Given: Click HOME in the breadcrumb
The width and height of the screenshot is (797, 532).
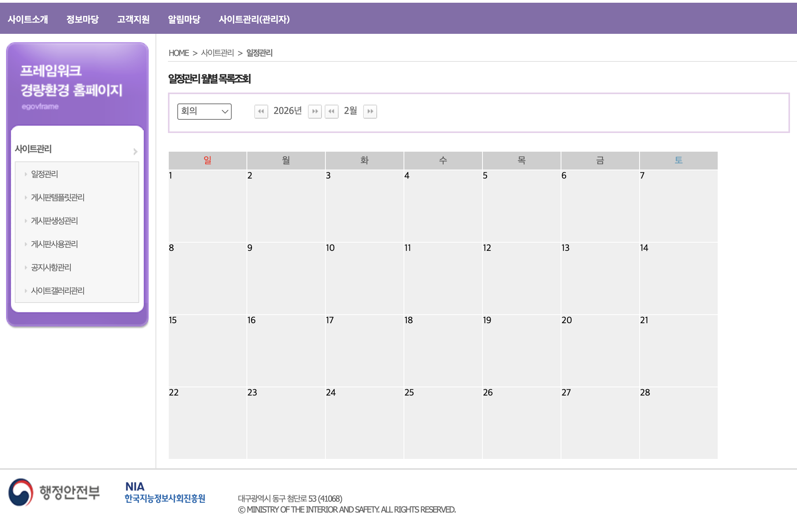Looking at the screenshot, I should click(178, 53).
